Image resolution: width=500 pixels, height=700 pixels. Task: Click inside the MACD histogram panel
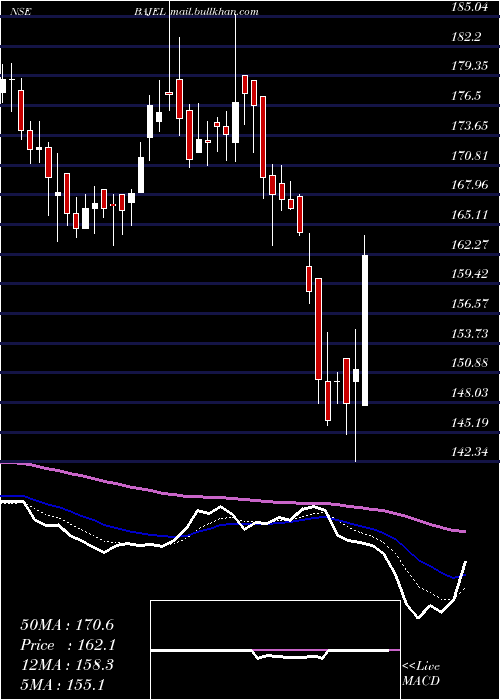click(275, 650)
